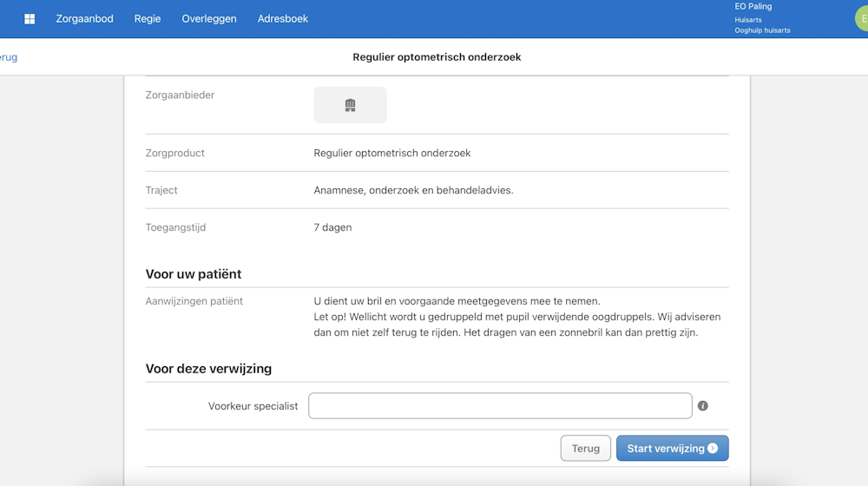Go to the Regie section
Image resolution: width=868 pixels, height=486 pixels.
[148, 19]
